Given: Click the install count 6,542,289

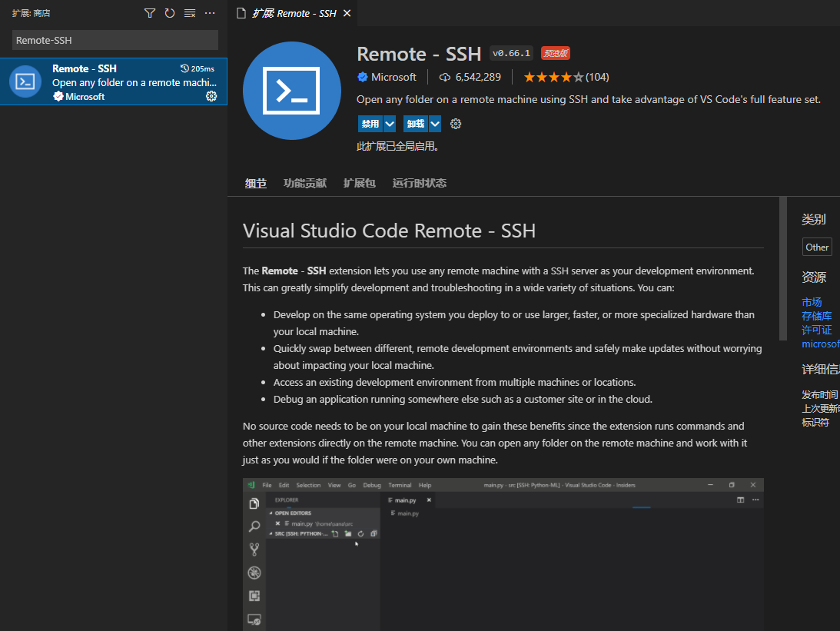Looking at the screenshot, I should (470, 77).
